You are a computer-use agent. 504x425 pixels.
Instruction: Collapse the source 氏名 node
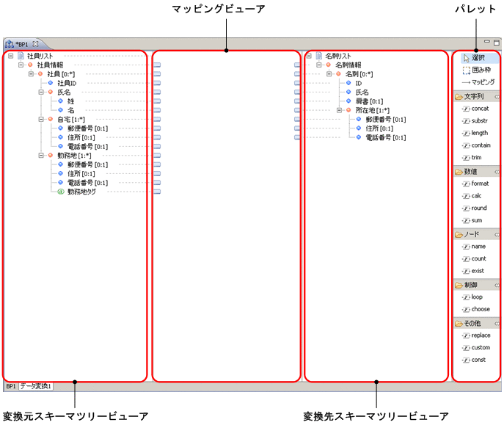pos(41,92)
